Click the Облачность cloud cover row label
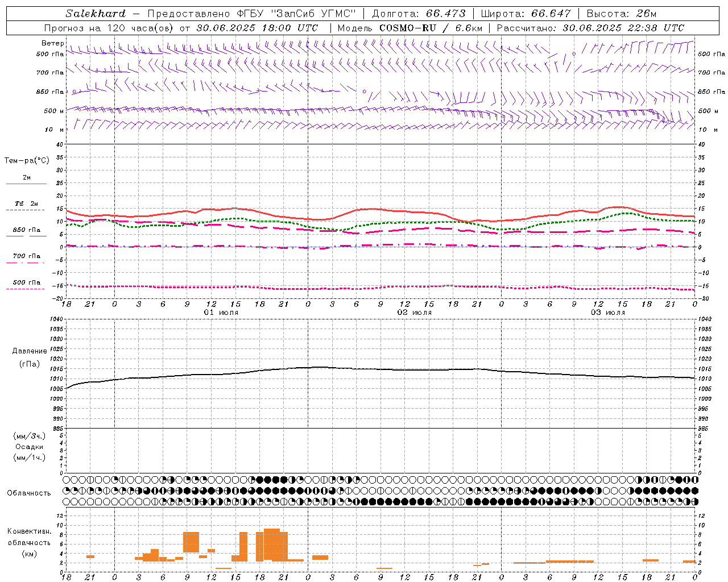This screenshot has width=728, height=582. (29, 493)
